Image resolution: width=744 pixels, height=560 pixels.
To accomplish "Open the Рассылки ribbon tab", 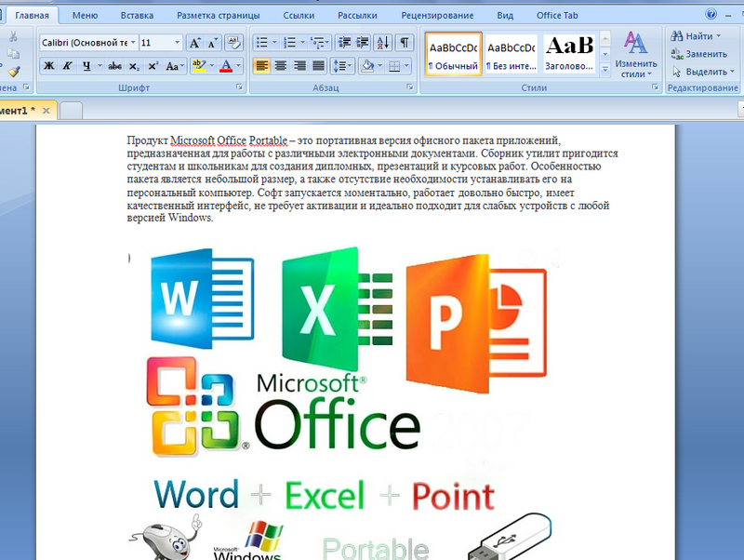I will 357,15.
